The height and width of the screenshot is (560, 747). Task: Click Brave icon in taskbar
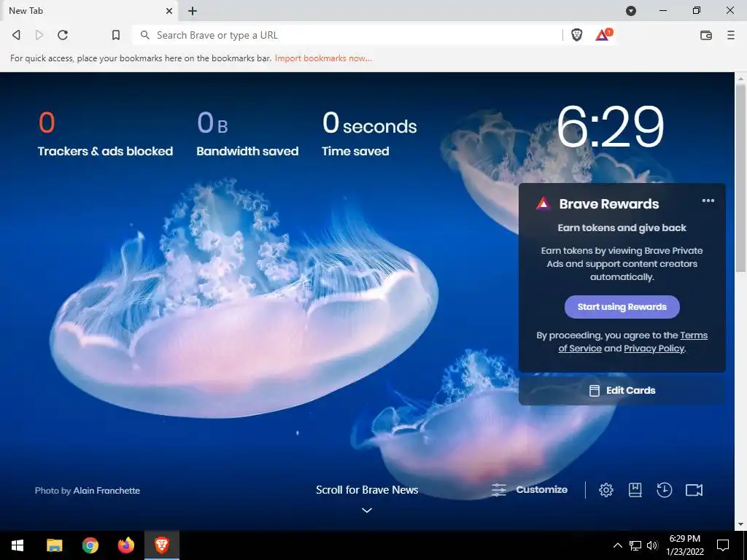tap(161, 545)
